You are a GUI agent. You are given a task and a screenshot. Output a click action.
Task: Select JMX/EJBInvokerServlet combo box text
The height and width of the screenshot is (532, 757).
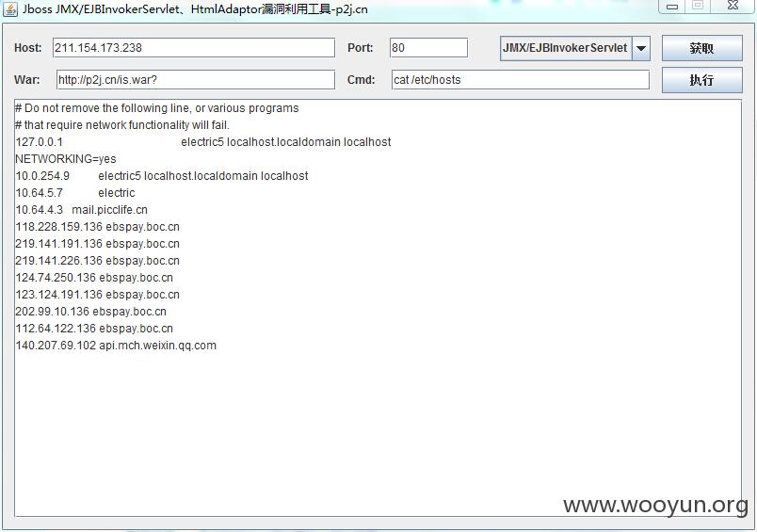point(565,48)
